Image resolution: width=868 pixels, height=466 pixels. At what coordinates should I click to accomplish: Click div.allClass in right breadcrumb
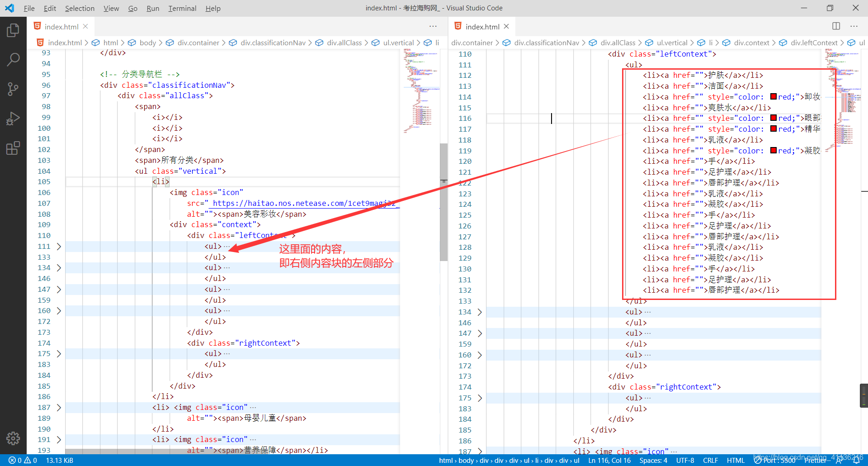click(x=618, y=43)
